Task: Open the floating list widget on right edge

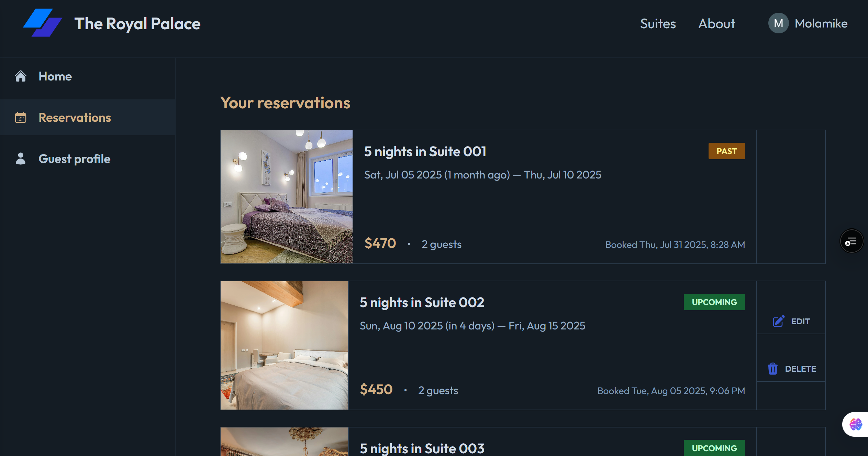Action: pyautogui.click(x=852, y=241)
